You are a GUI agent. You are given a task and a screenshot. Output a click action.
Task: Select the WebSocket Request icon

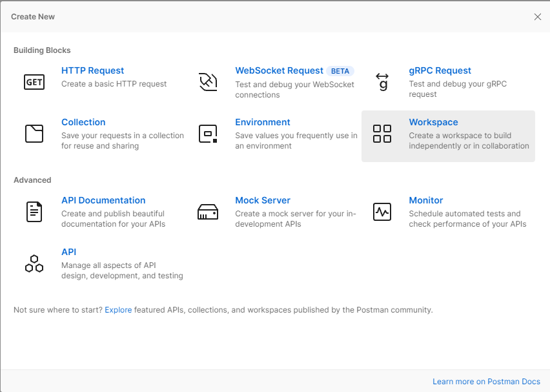pyautogui.click(x=208, y=81)
